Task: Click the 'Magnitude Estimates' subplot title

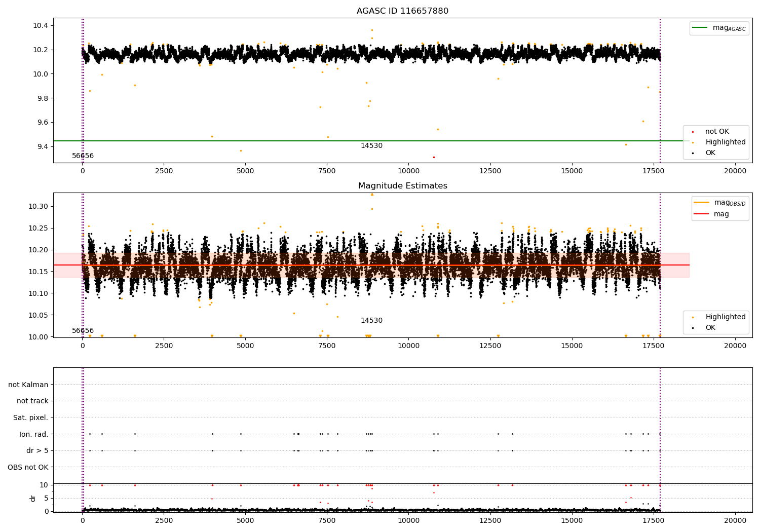Action: tap(402, 186)
